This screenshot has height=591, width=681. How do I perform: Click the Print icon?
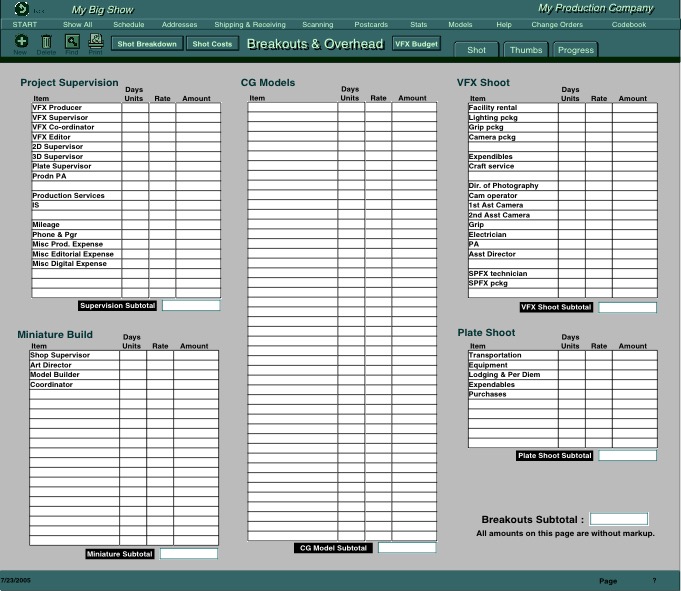click(96, 42)
